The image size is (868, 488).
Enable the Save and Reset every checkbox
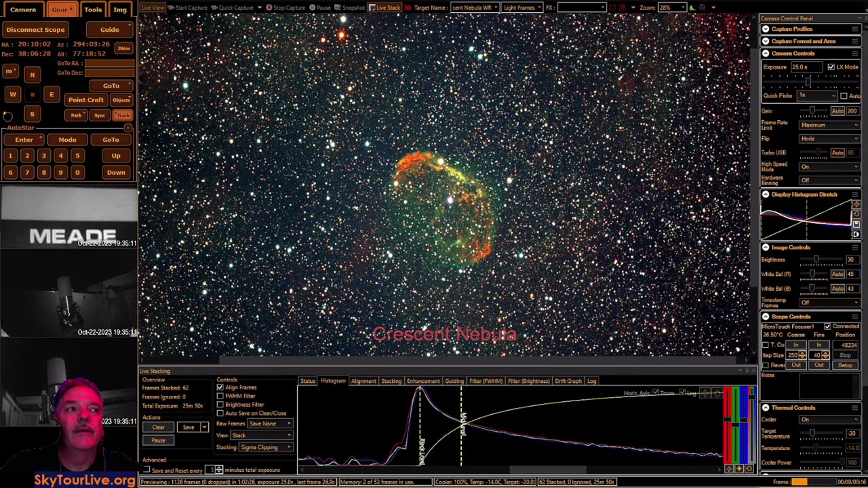click(x=146, y=470)
